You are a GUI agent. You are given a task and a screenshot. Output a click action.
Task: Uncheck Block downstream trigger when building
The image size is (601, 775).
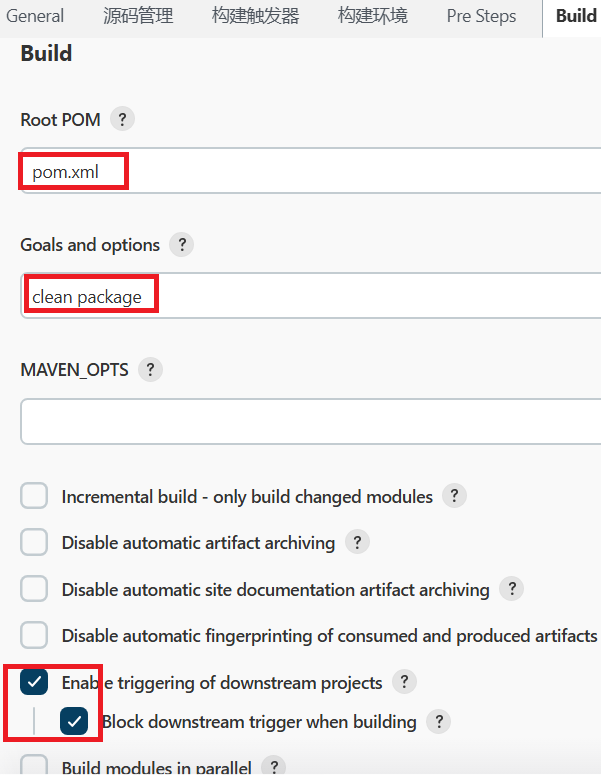[74, 721]
